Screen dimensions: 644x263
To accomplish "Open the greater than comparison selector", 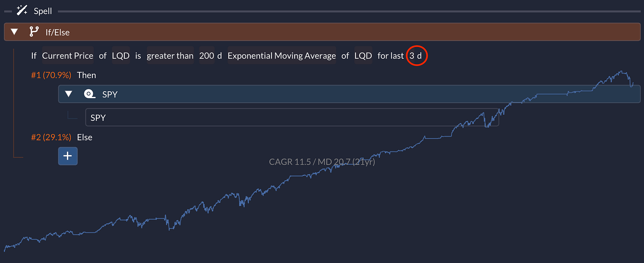I will pyautogui.click(x=170, y=56).
